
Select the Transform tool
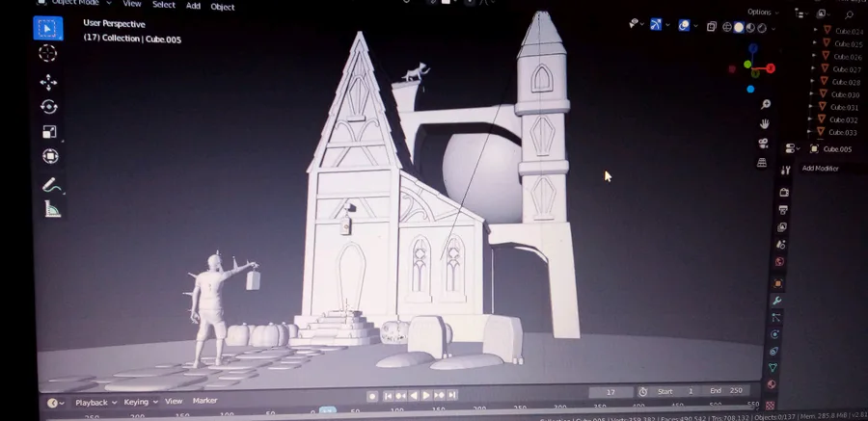tap(50, 157)
